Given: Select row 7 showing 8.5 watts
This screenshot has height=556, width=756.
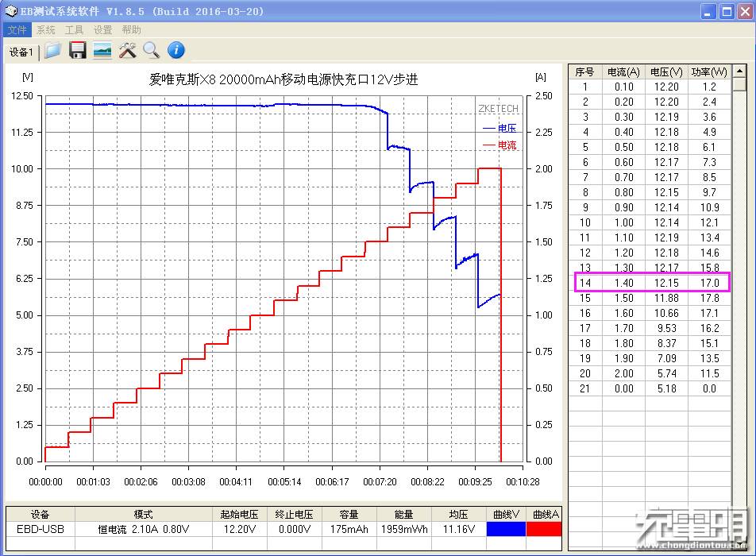Looking at the screenshot, I should coord(650,177).
